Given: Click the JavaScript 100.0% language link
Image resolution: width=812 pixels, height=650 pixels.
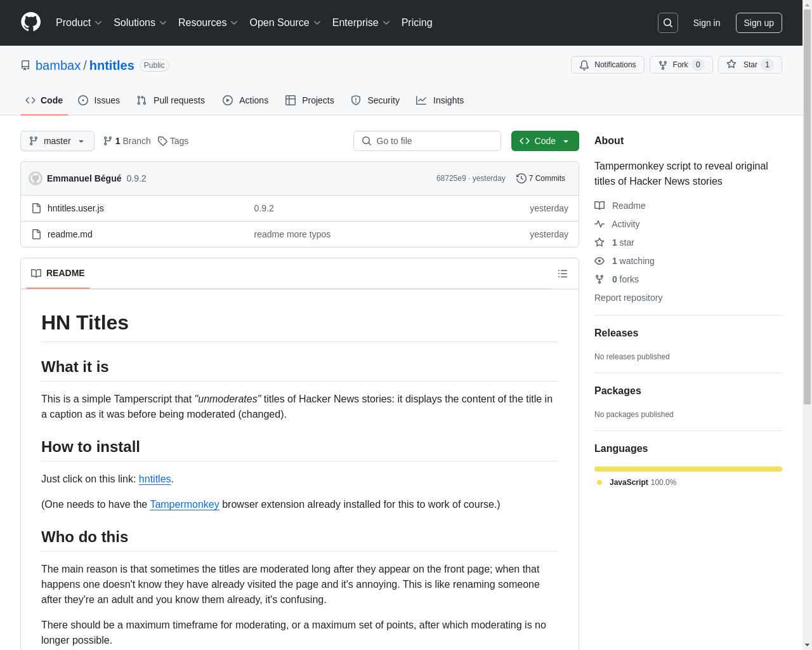Looking at the screenshot, I should coord(637,482).
